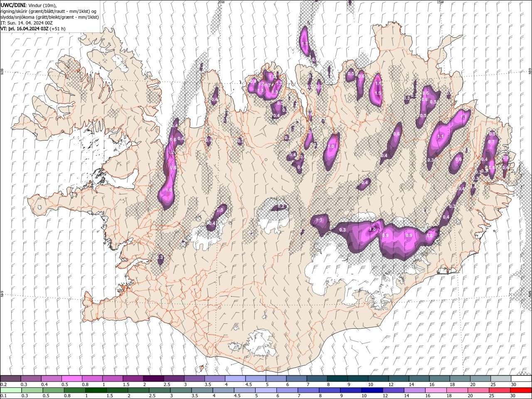This screenshot has width=532, height=399.
Task: Select the lower legend swatch labelled 20
Action: tap(478, 390)
